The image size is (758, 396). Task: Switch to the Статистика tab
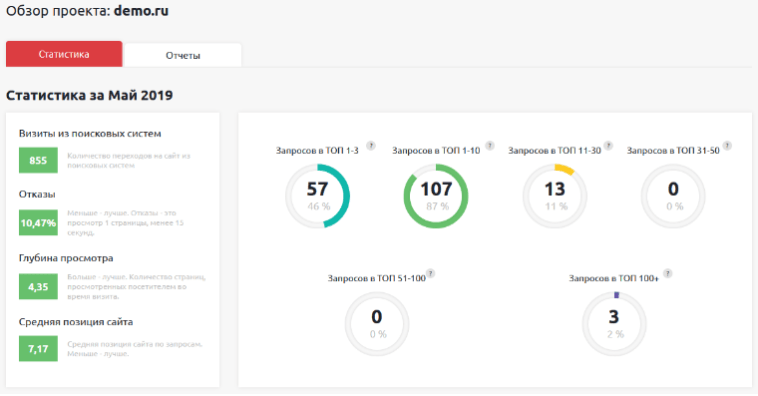pyautogui.click(x=64, y=54)
